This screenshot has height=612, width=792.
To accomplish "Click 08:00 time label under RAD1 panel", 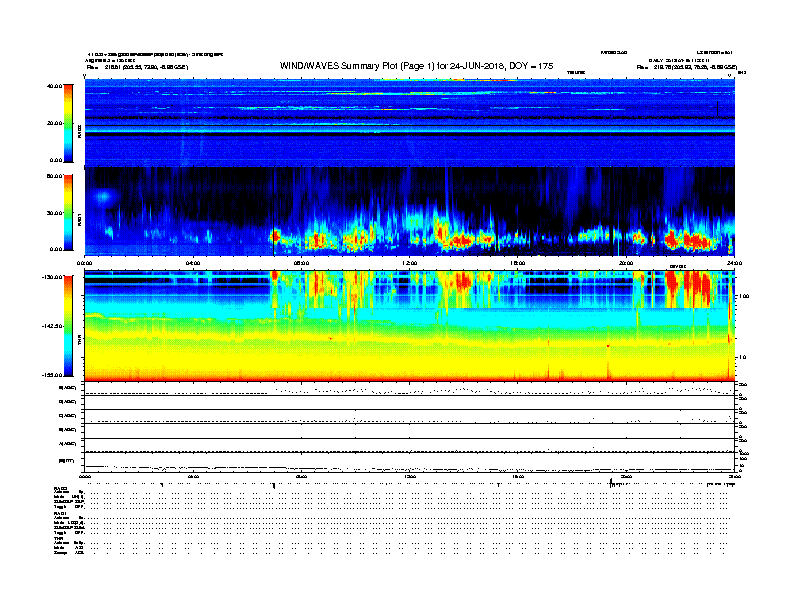I will [x=301, y=263].
